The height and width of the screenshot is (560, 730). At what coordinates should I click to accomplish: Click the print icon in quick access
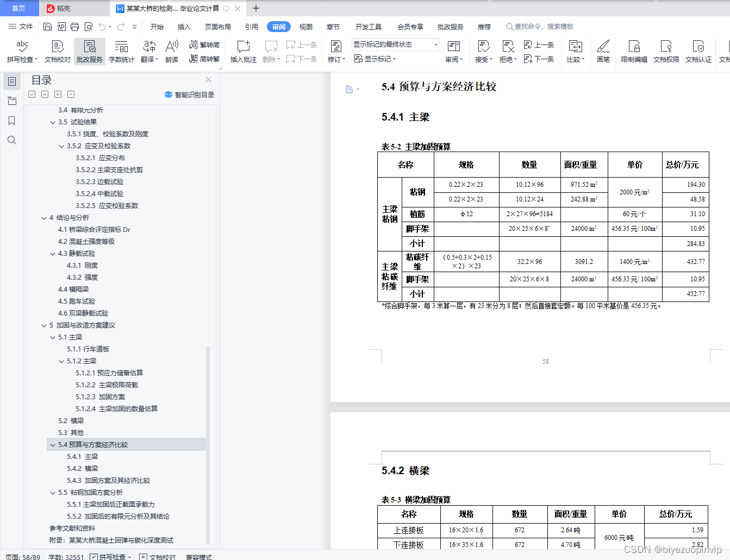[75, 27]
